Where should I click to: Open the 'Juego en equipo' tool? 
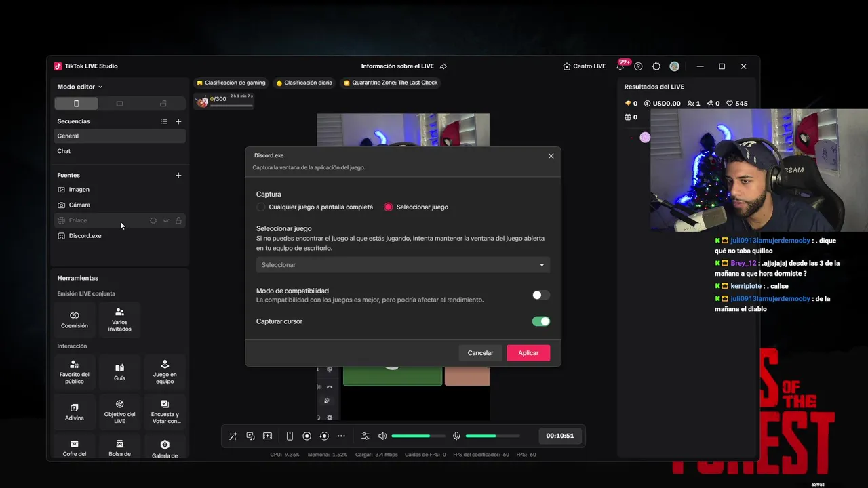click(x=165, y=372)
